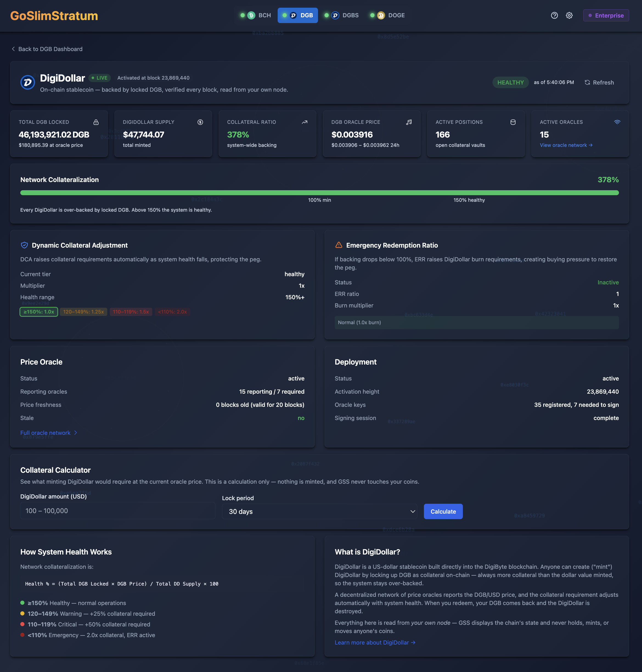Click the music note icon on DGB Oracle Price

tap(409, 122)
